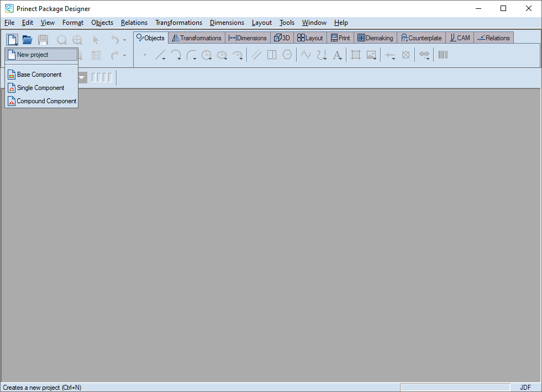This screenshot has height=392, width=542.
Task: Select the Insert image tool
Action: tap(371, 55)
